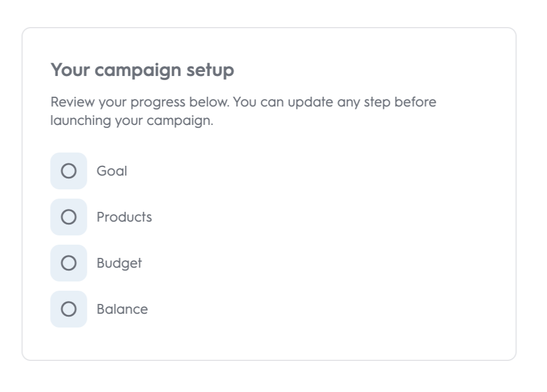Open the Products step label
The image size is (547, 392).
[124, 217]
